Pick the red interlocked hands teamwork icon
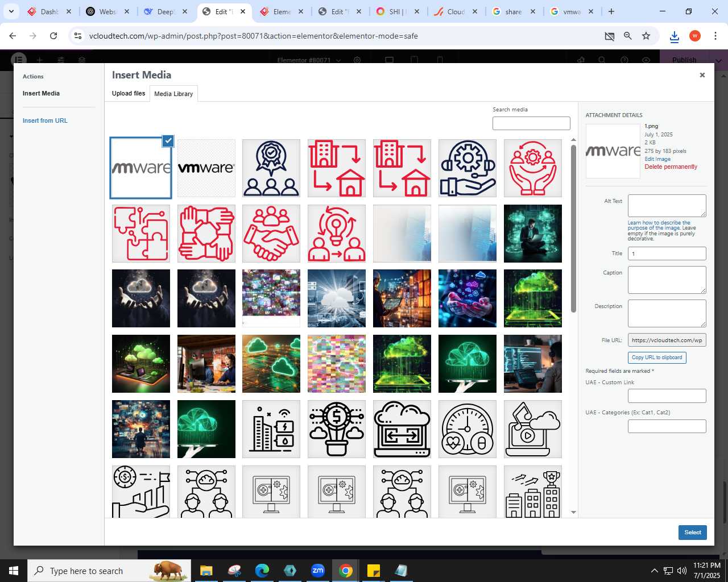The height and width of the screenshot is (582, 728). pyautogui.click(x=206, y=234)
